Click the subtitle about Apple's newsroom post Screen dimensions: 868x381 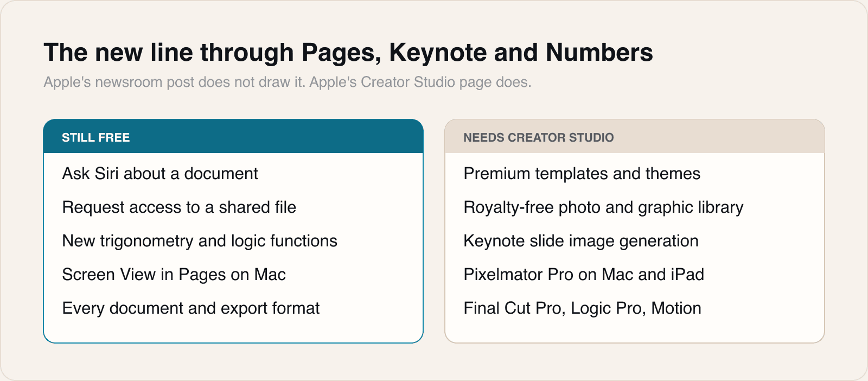(288, 82)
